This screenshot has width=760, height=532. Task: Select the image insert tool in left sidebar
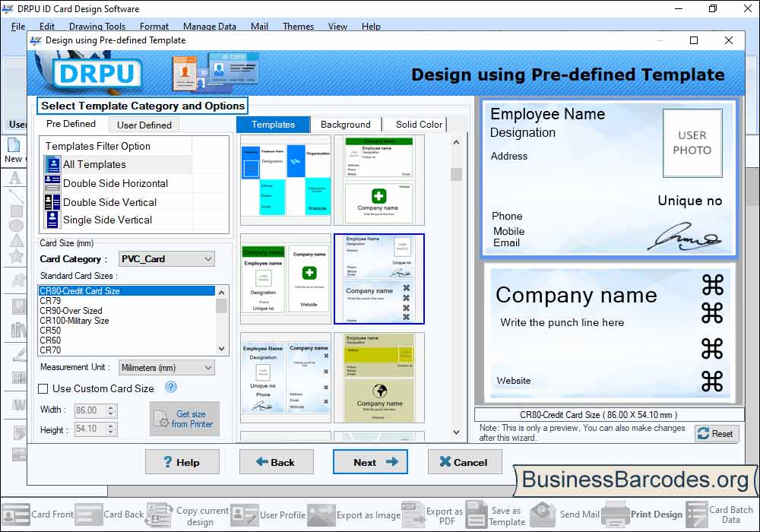pyautogui.click(x=18, y=306)
